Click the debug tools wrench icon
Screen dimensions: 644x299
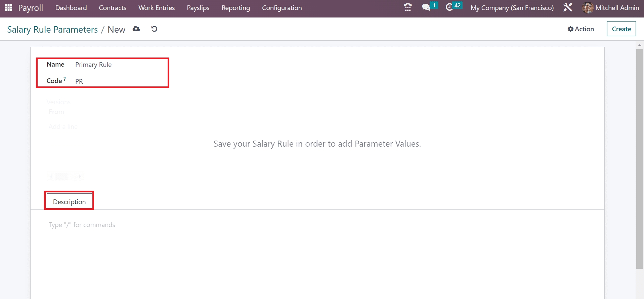(568, 7)
